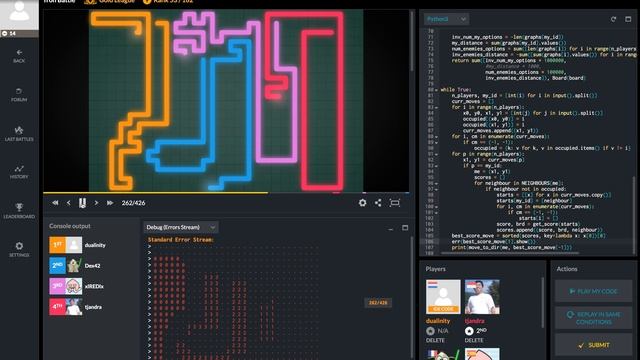Maximize the console output panel
640x360 pixels.
pos(405,228)
